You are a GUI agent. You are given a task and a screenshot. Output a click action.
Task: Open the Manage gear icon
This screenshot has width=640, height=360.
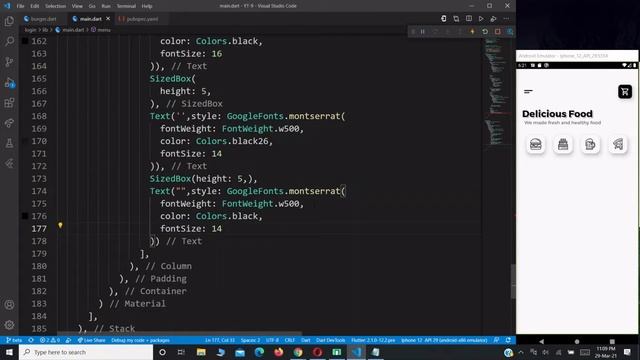pos(9,325)
